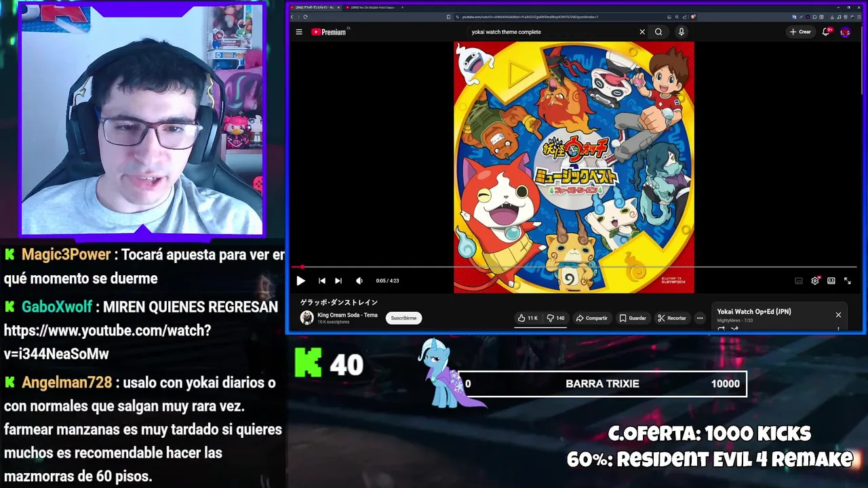Skip to the previous playlist video
868x488 pixels.
(x=322, y=281)
